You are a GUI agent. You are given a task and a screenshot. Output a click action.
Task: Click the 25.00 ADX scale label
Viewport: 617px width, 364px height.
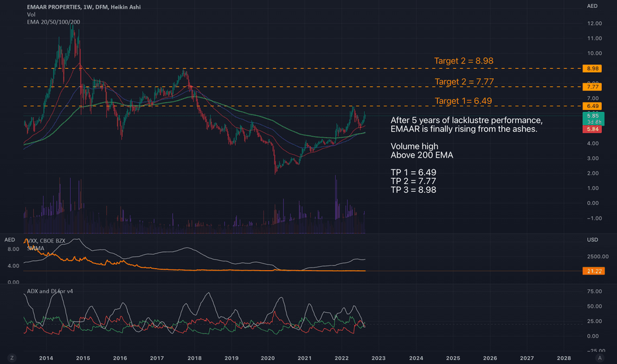[x=594, y=321]
